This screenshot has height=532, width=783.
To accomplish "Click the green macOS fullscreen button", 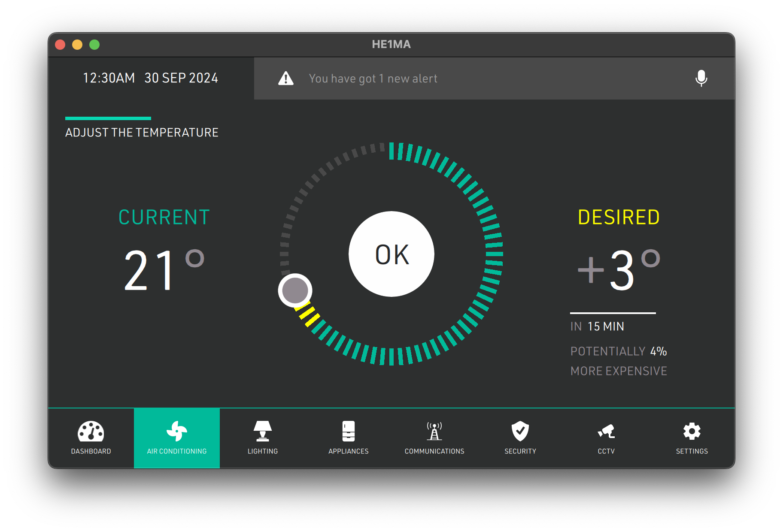I will pyautogui.click(x=94, y=45).
